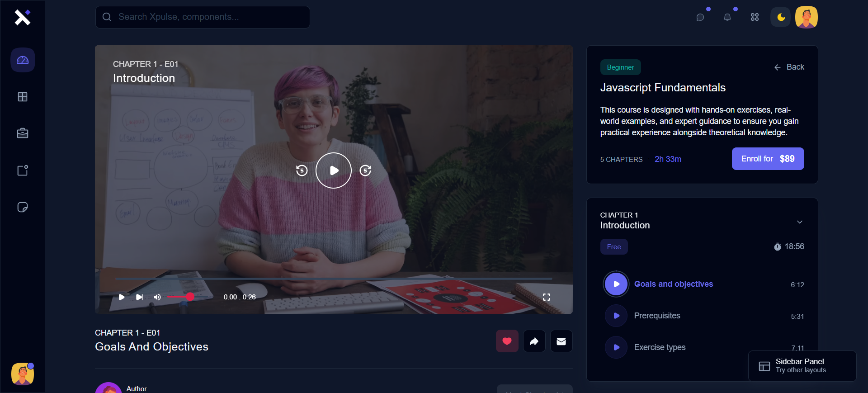Viewport: 868px width, 393px height.
Task: Open the chat messages icon in header
Action: tap(700, 17)
